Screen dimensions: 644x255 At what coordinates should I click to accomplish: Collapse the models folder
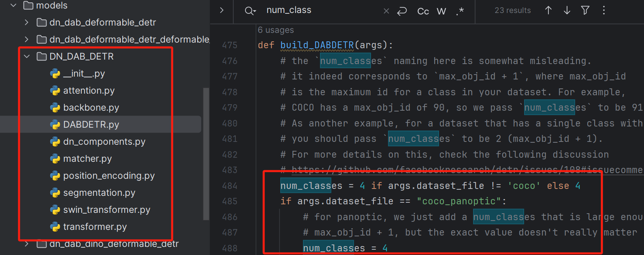coord(13,5)
